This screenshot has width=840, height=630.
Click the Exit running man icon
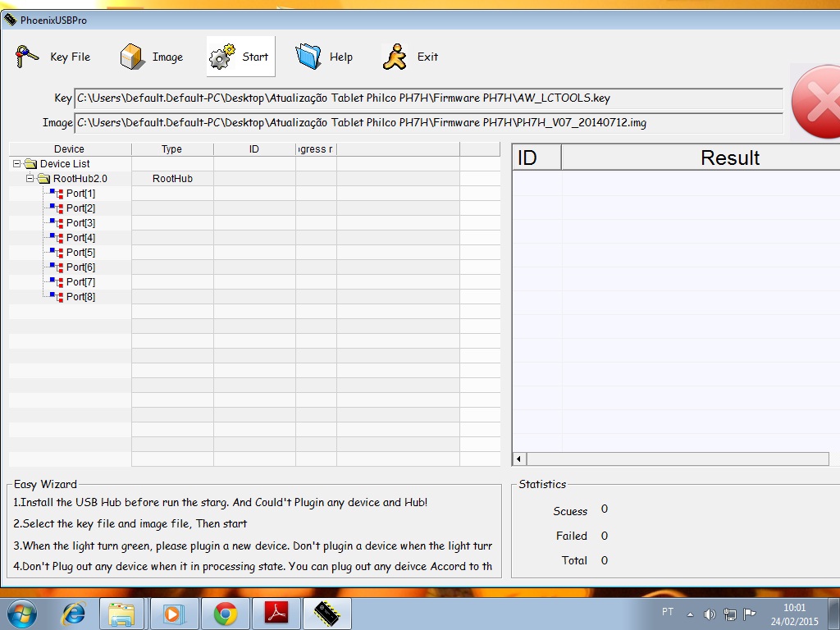pyautogui.click(x=395, y=57)
